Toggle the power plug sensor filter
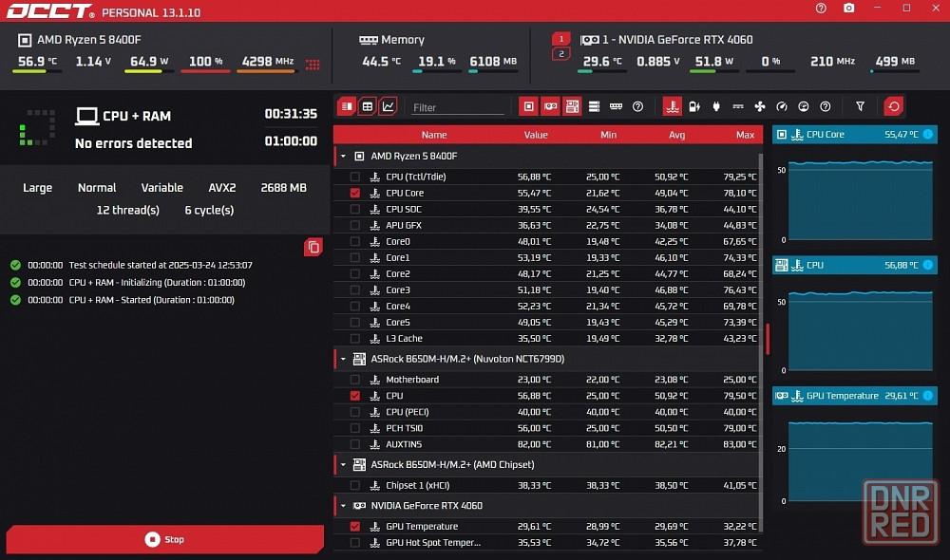This screenshot has height=560, width=950. (716, 106)
